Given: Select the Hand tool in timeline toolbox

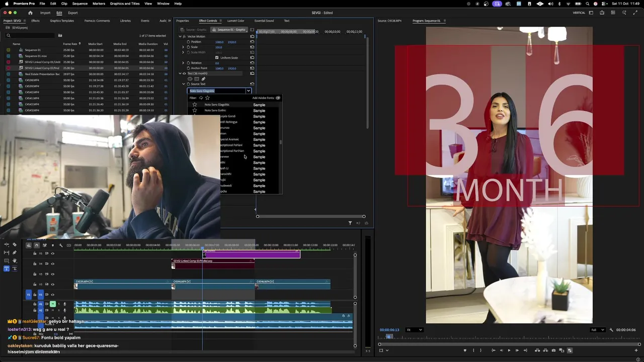Looking at the screenshot, I should [15, 260].
